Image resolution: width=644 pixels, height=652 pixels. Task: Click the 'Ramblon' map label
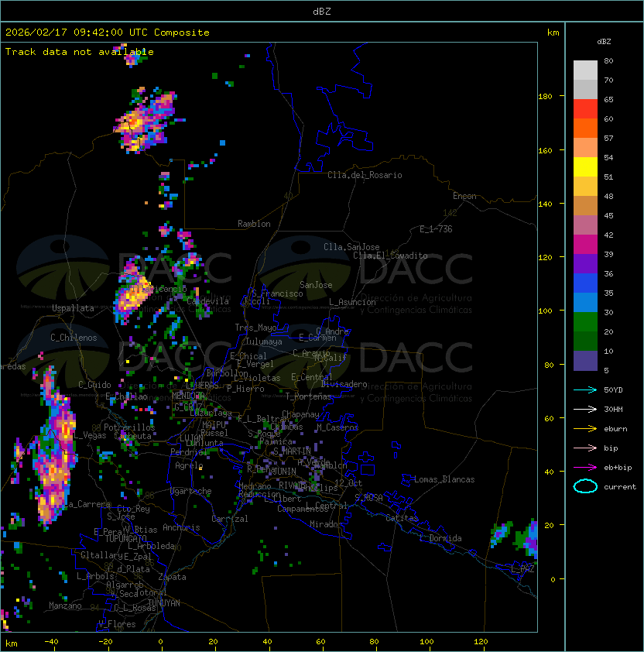pos(254,224)
